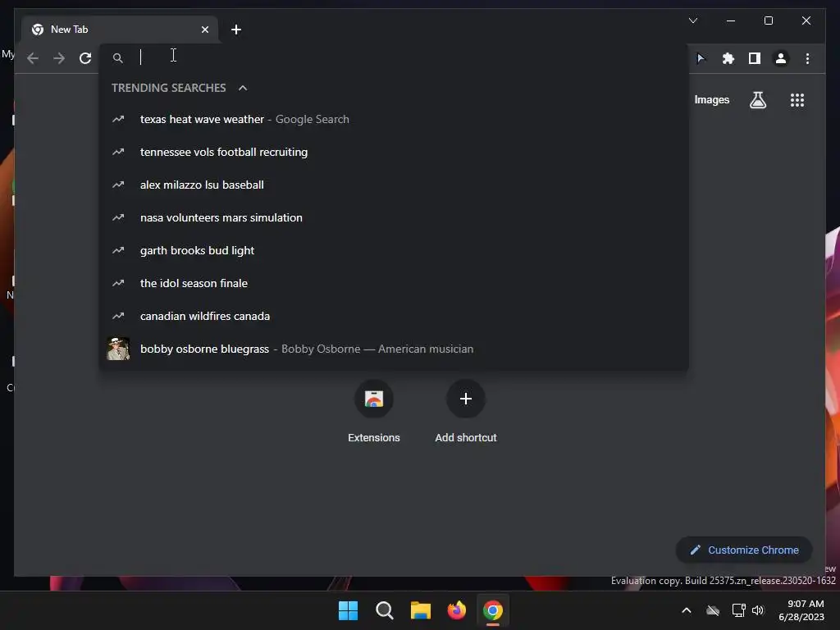
Task: Open the Extensions shortcut tile
Action: tap(374, 411)
